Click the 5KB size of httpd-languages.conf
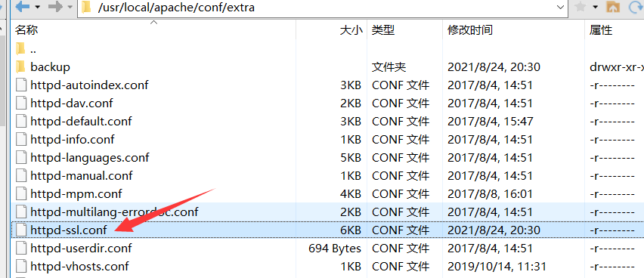 pos(351,158)
